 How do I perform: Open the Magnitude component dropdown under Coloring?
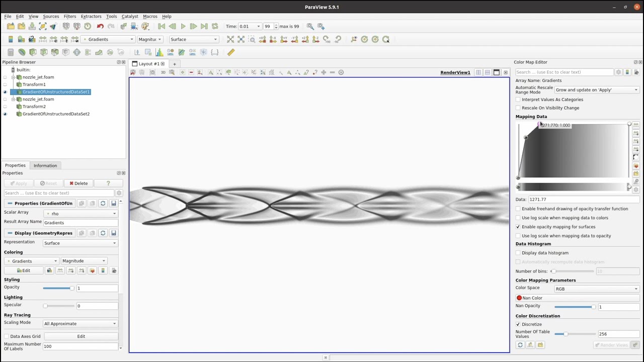[x=84, y=261]
